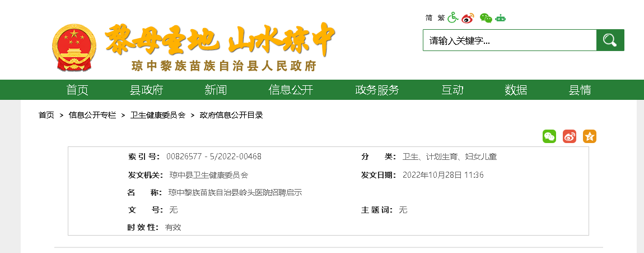Select issuing agency 琼中县卫生健康委员会
The width and height of the screenshot is (644, 253).
[x=209, y=175]
